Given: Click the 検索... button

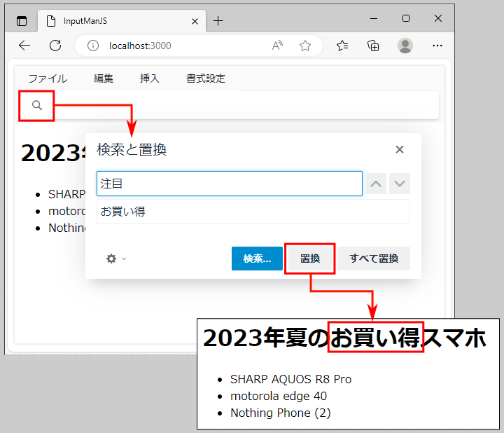Looking at the screenshot, I should pyautogui.click(x=257, y=259).
